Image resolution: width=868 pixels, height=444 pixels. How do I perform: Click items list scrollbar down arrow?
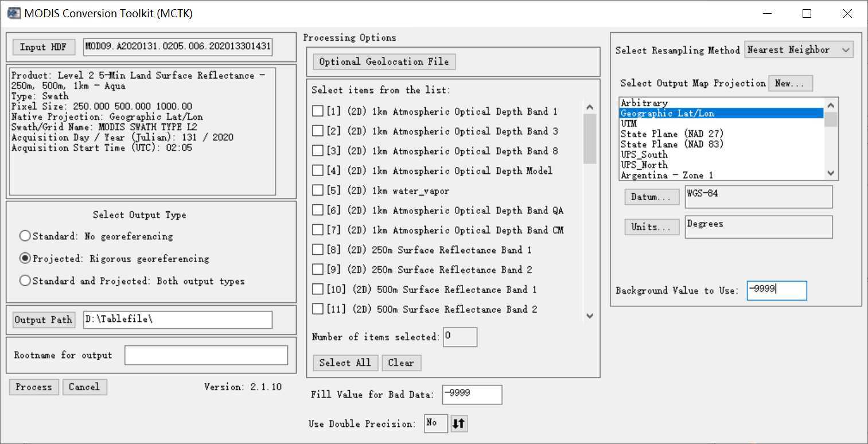click(590, 316)
